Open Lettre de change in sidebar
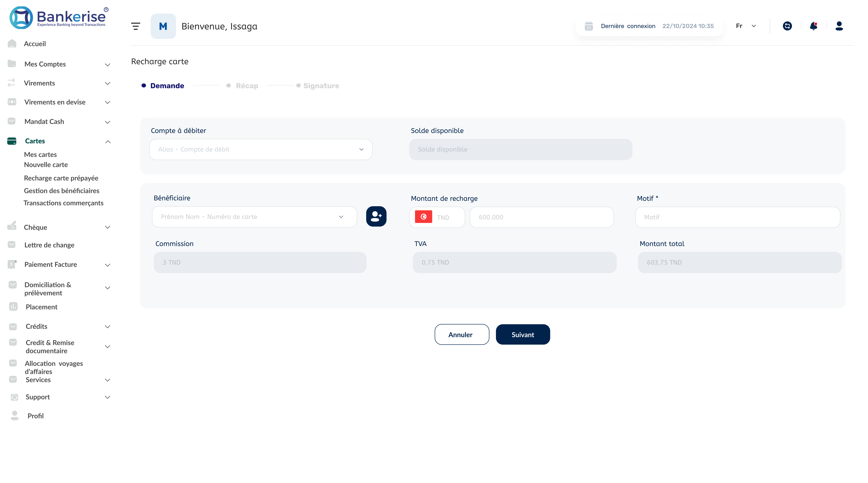The height and width of the screenshot is (483, 868). click(x=49, y=245)
